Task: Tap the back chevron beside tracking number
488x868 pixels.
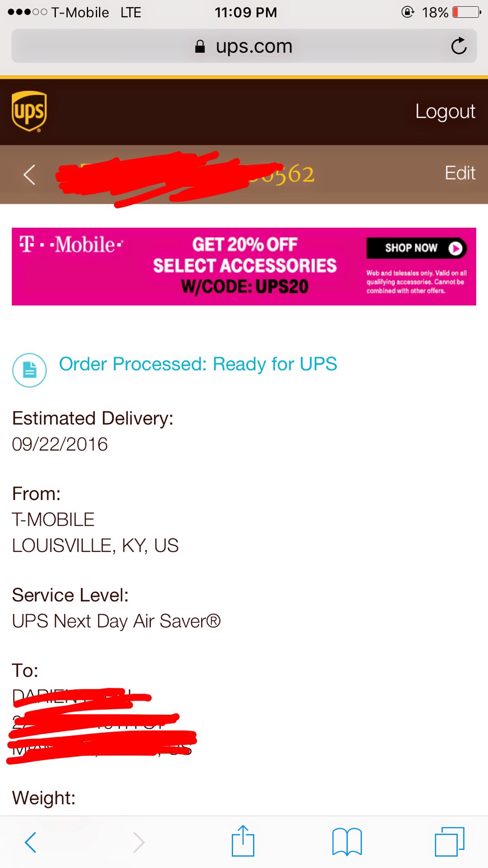Action: (29, 175)
